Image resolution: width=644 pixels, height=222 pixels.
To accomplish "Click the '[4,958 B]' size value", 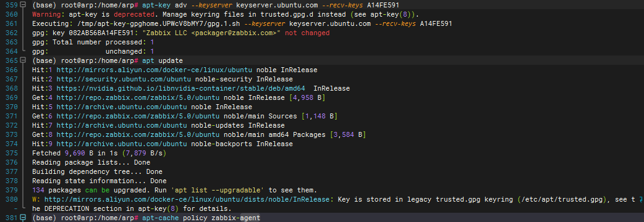I will [x=307, y=98].
